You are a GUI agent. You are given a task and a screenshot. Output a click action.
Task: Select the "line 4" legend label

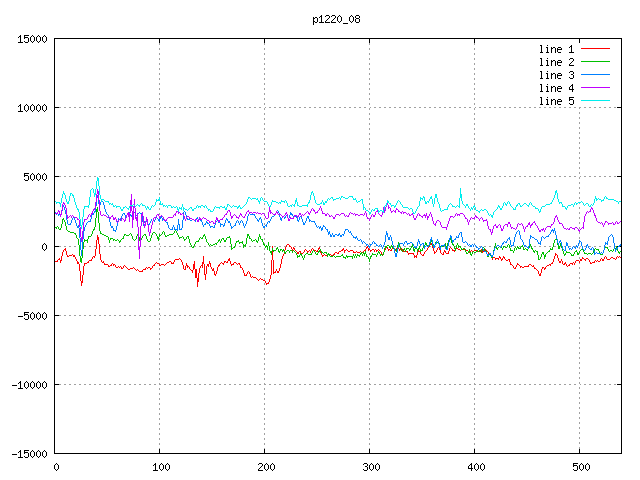coord(557,88)
